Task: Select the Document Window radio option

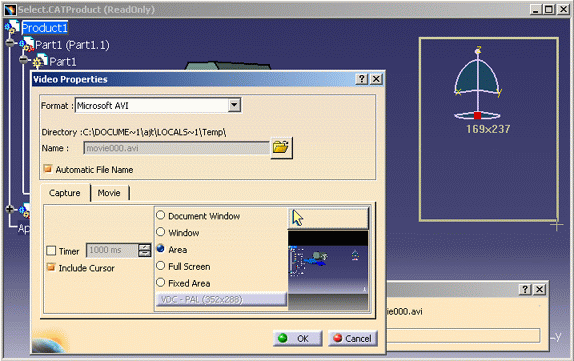Action: pyautogui.click(x=161, y=215)
